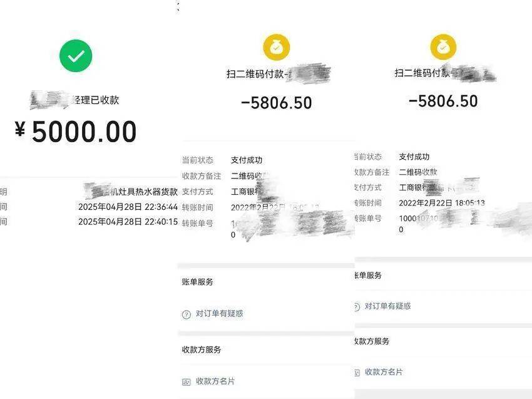Viewport: 532px width, 399px height.
Task: Click the 账单服务 section header
Action: click(197, 282)
